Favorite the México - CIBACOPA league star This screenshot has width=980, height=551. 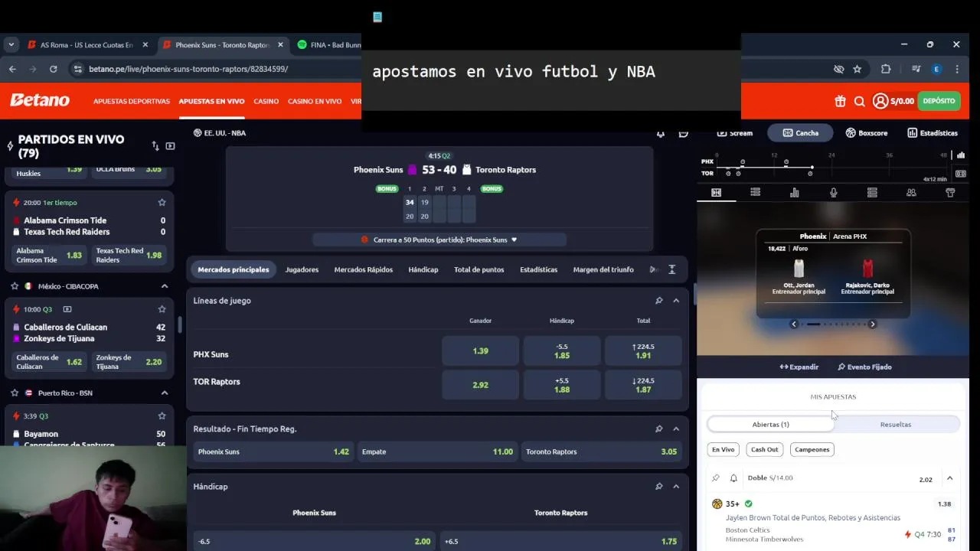point(14,286)
